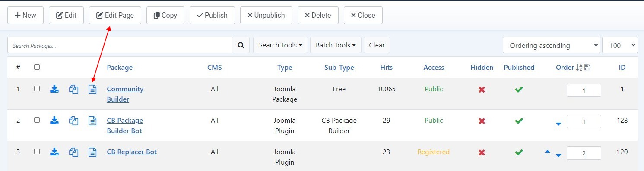Screen dimensions: 644x171
Task: Toggle hidden status for CB Package Builder Bot
Action: (x=482, y=121)
